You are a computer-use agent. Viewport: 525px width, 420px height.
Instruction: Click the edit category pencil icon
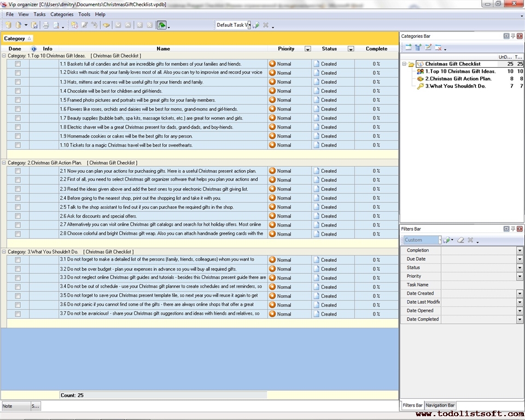[x=428, y=48]
